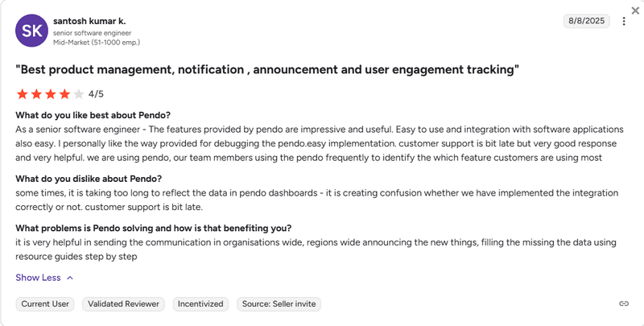
Task: Click the Source: Seller invite tag
Action: tap(279, 303)
